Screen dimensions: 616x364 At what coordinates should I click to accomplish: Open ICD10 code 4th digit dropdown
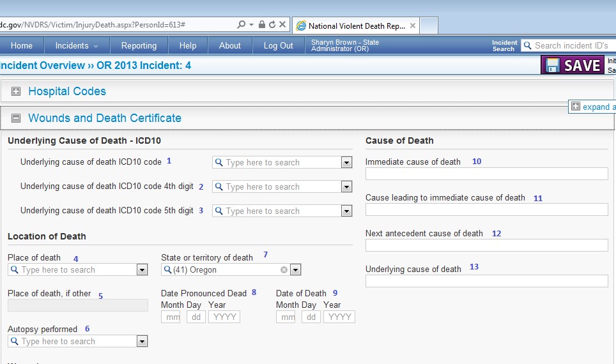[346, 187]
